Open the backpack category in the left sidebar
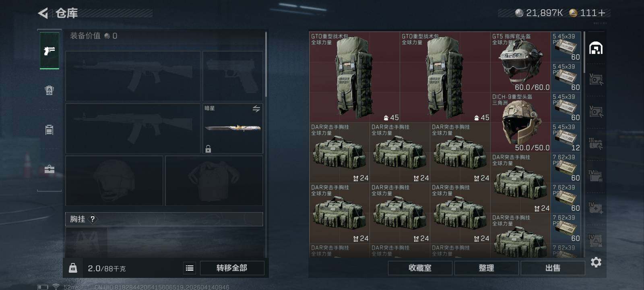 49,90
